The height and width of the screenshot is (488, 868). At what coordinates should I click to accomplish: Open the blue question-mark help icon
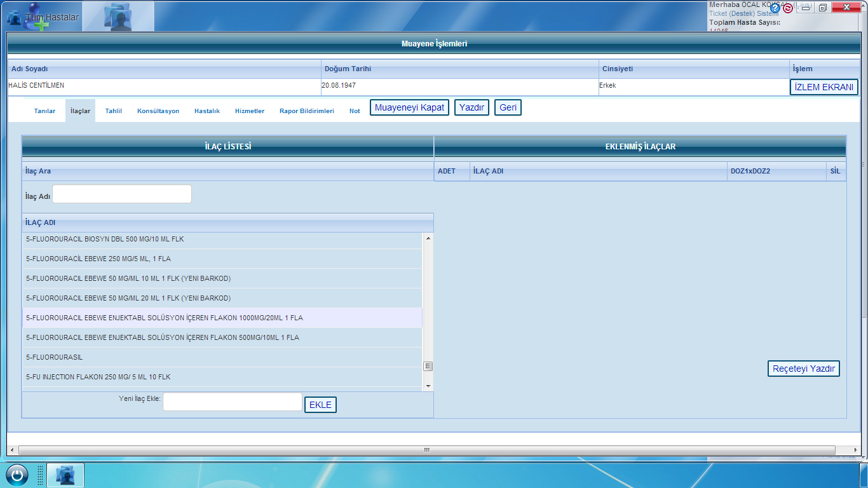(x=775, y=8)
